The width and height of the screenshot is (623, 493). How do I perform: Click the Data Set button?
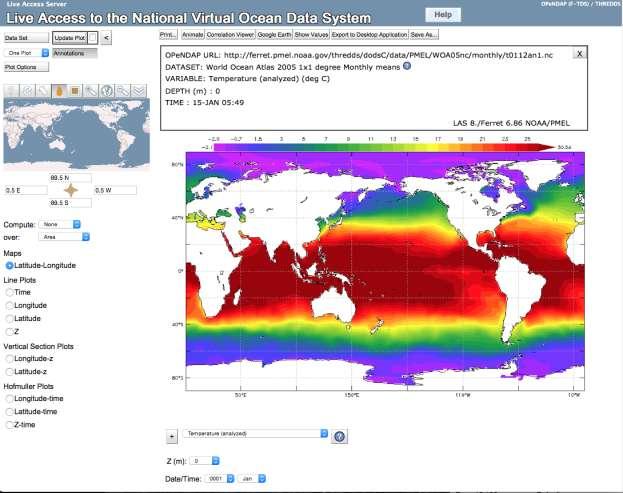[x=26, y=38]
